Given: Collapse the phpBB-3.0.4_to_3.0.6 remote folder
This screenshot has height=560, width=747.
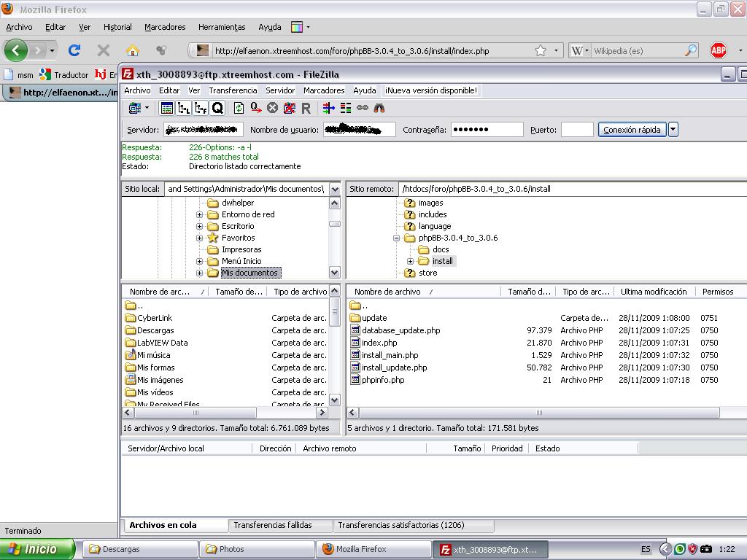Looking at the screenshot, I should pos(396,238).
